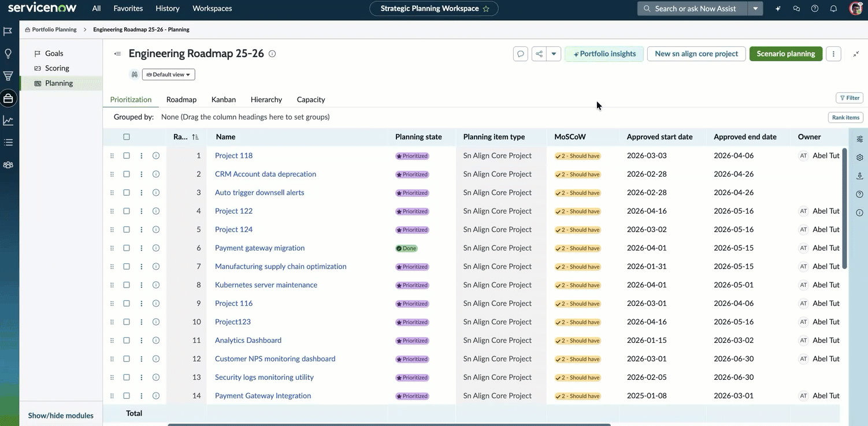
Task: Switch to the Roadmap tab
Action: pyautogui.click(x=181, y=99)
